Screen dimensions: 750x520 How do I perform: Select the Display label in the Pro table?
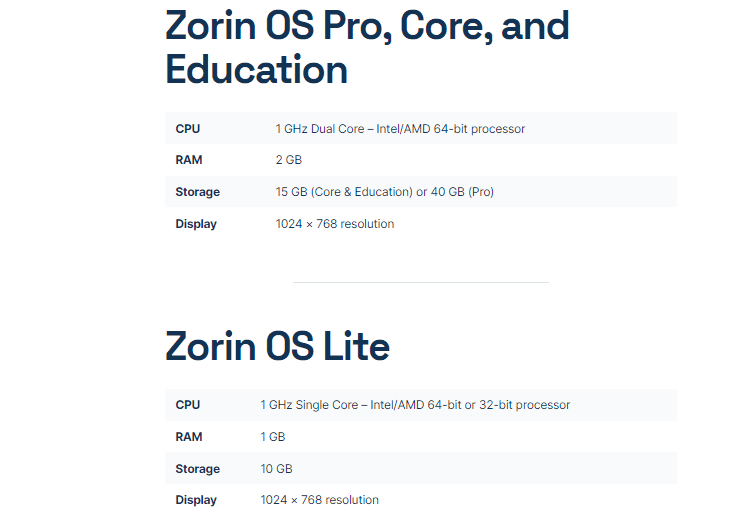click(196, 224)
